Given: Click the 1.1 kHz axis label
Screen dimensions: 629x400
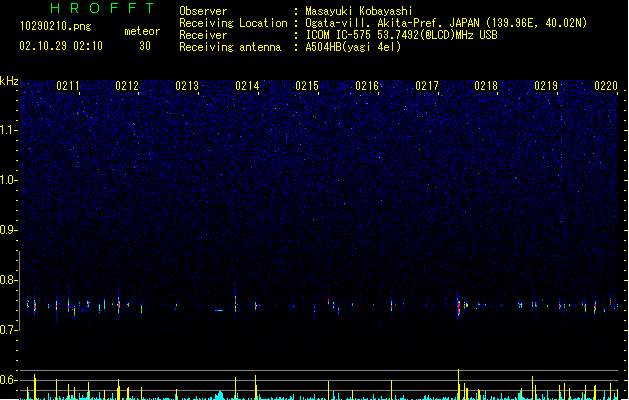Looking at the screenshot, I should pyautogui.click(x=8, y=130).
